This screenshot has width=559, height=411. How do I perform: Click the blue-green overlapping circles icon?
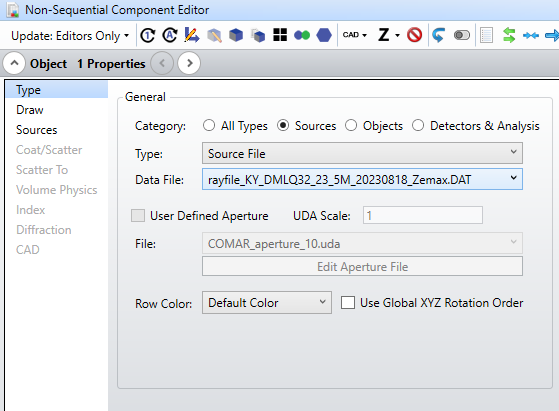[302, 35]
